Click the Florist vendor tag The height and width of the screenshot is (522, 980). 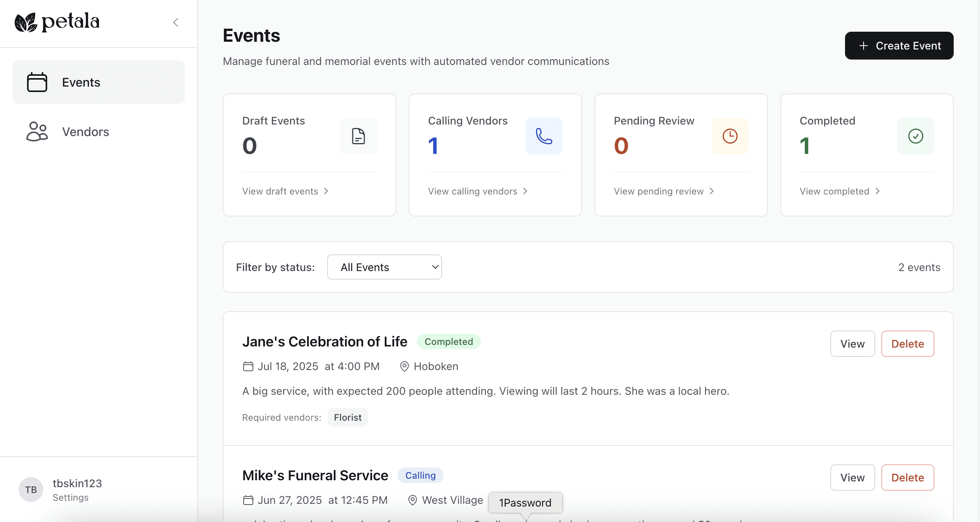348,417
